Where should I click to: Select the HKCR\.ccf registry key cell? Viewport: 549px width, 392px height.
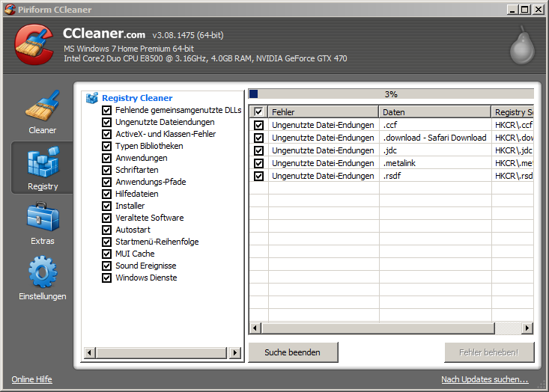pyautogui.click(x=512, y=125)
